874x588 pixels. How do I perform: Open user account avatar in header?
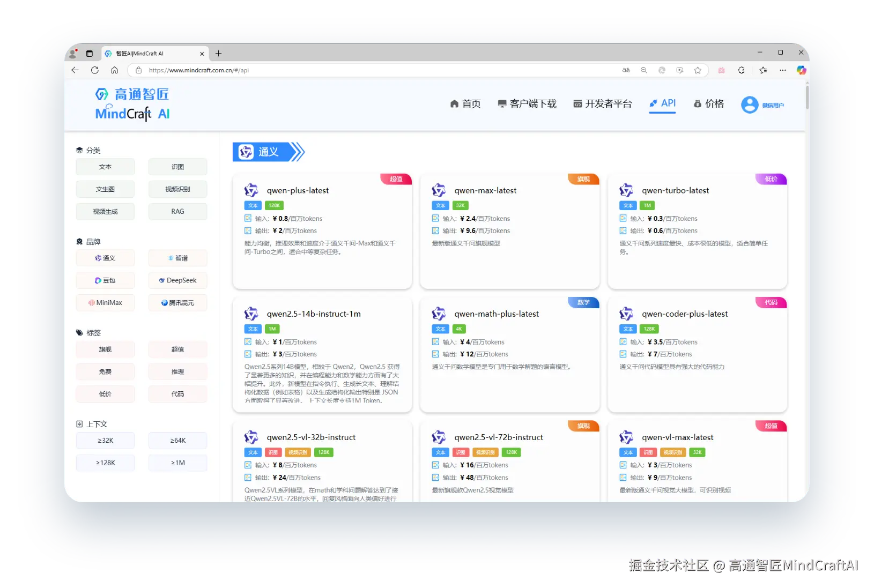[750, 105]
